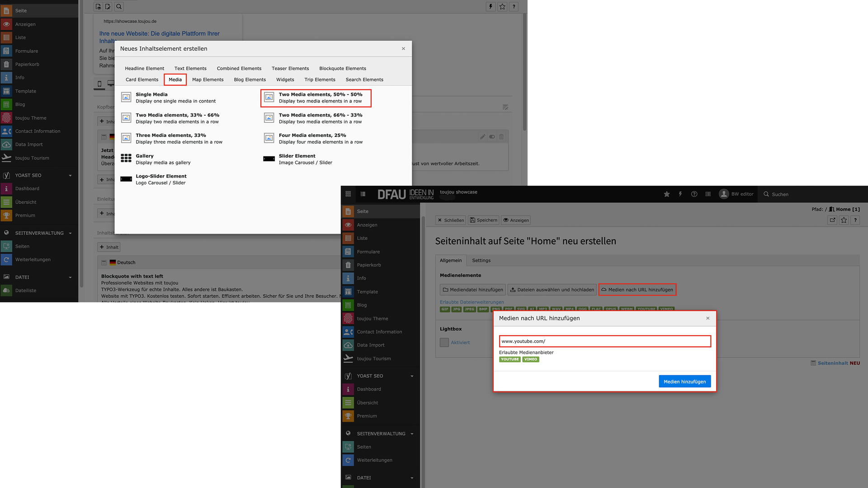868x488 pixels.
Task: Click the bookmarks star in top bar
Action: 666,194
